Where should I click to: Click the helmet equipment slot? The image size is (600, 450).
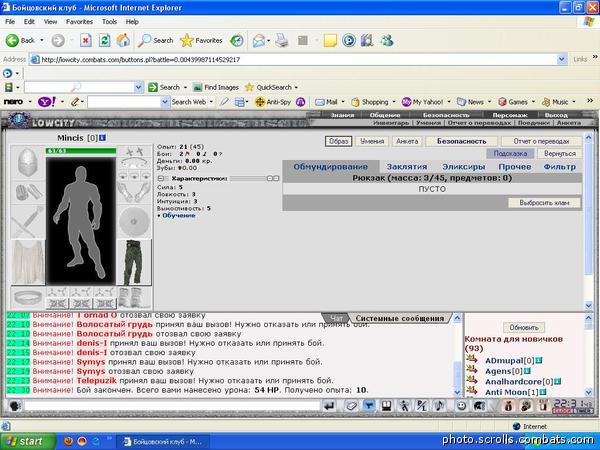pyautogui.click(x=28, y=163)
